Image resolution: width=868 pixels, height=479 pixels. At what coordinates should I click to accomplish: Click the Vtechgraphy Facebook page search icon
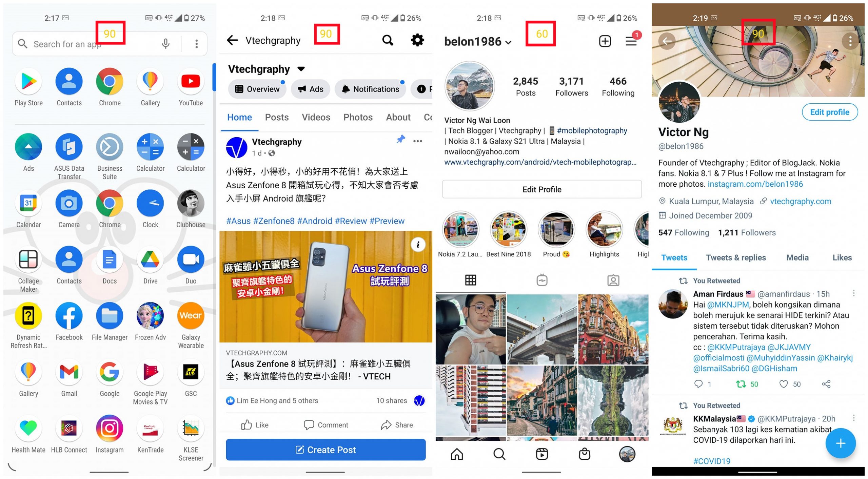(389, 40)
